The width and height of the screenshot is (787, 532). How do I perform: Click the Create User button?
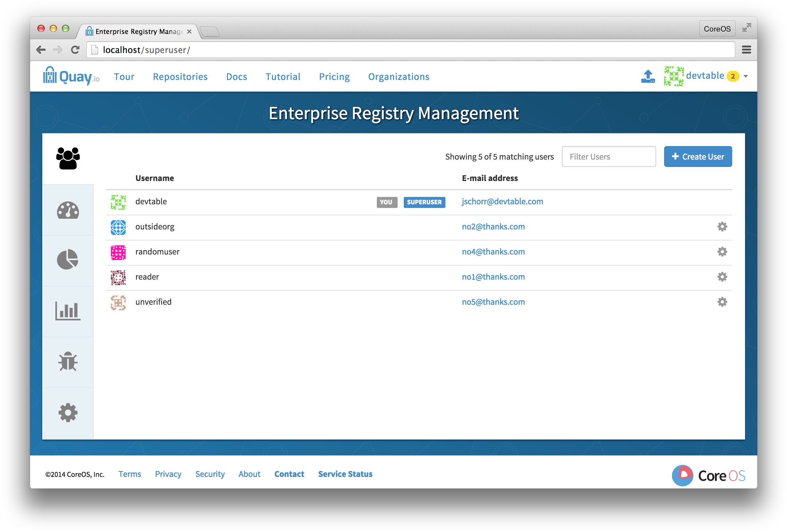tap(698, 157)
